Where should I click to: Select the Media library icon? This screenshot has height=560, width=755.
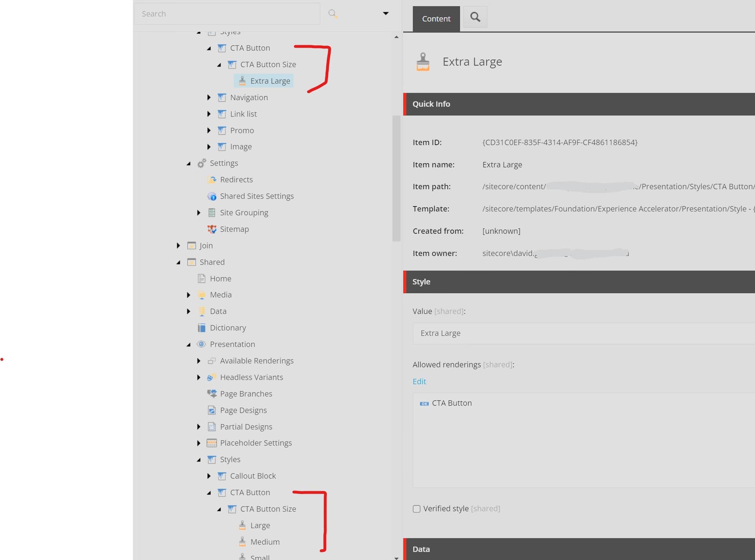pos(201,294)
